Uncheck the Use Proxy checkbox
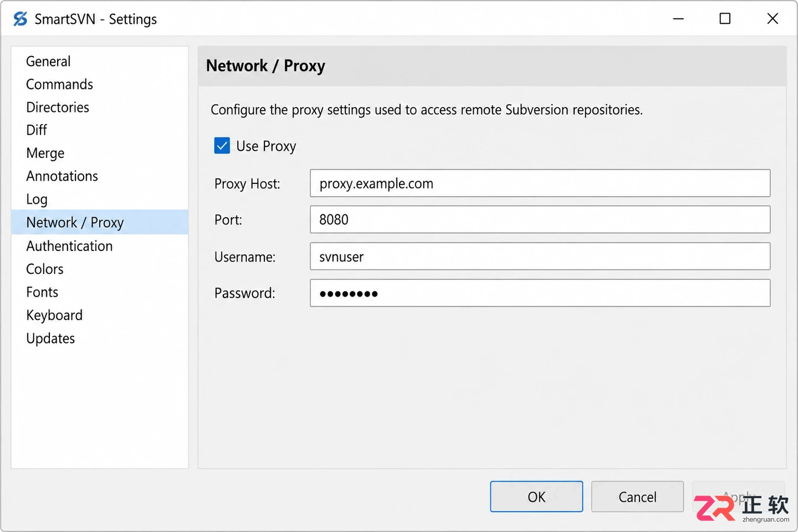Screen dimensions: 798x532 (x=222, y=146)
